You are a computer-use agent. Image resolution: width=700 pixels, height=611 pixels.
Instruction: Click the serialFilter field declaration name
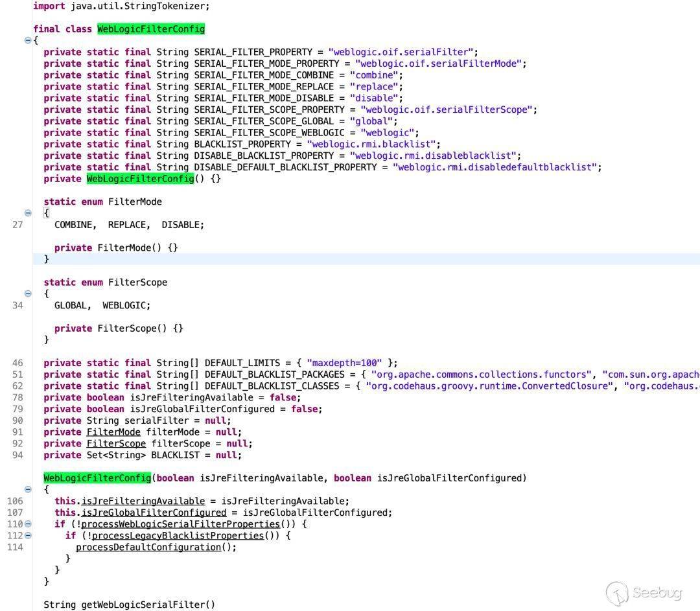pos(156,421)
